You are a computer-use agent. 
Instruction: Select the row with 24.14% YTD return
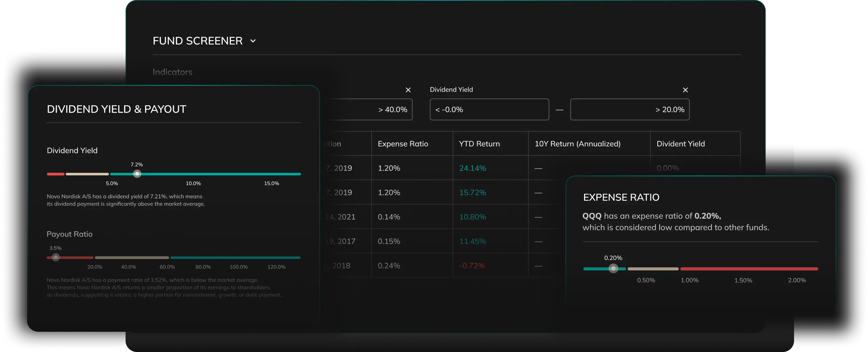[x=472, y=168]
